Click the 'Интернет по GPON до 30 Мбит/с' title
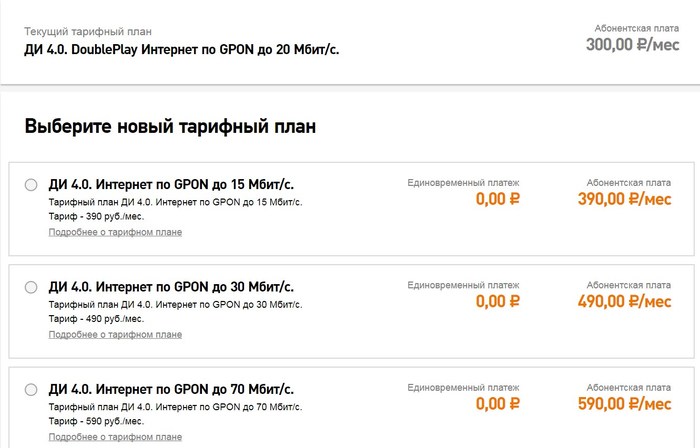Viewport: 700px width, 448px height. tap(171, 286)
